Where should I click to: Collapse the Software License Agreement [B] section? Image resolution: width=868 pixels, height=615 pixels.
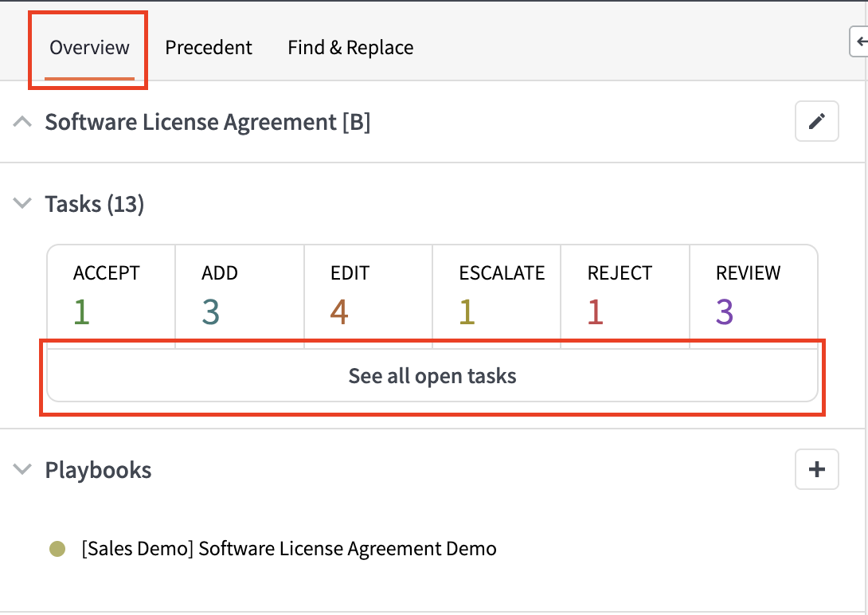click(22, 122)
